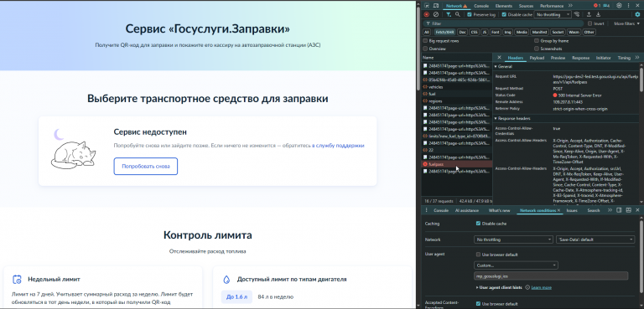Screen dimensions: 644x309
Task: Open DevTools settings gear
Action: 619,5
